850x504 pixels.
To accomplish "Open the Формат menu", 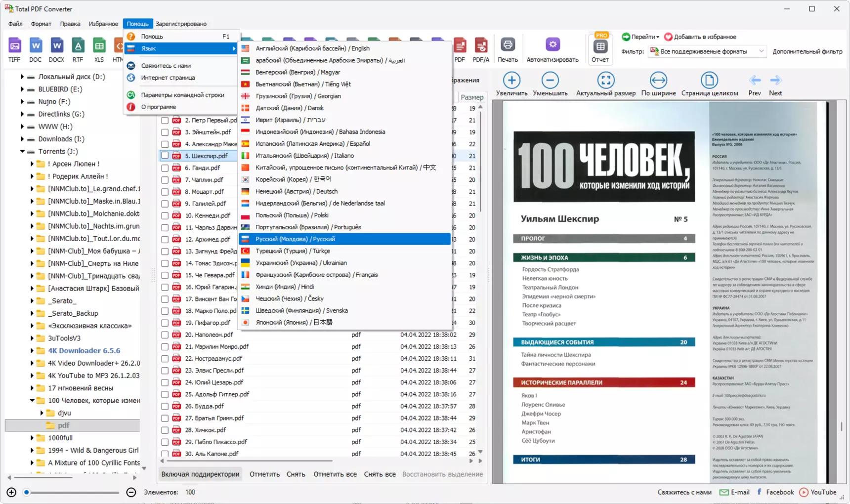I will pos(41,24).
